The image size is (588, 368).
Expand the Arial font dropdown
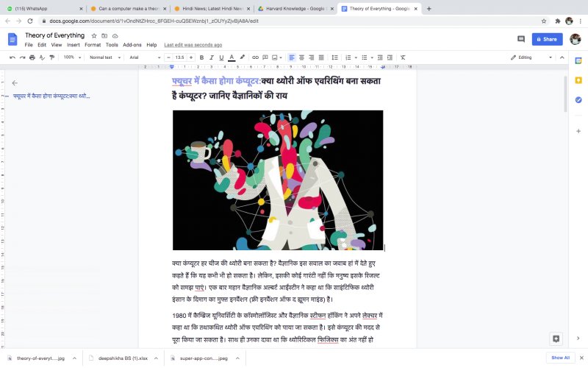coord(146,57)
